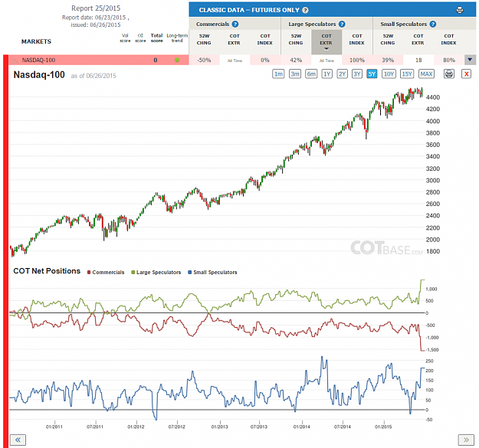This screenshot has height=448, width=479.
Task: Open help for Classic Data Futures Only
Action: [305, 10]
